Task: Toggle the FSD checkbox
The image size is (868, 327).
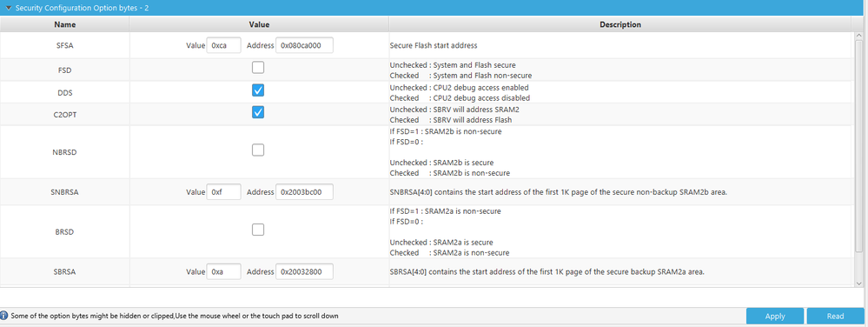Action: 258,68
